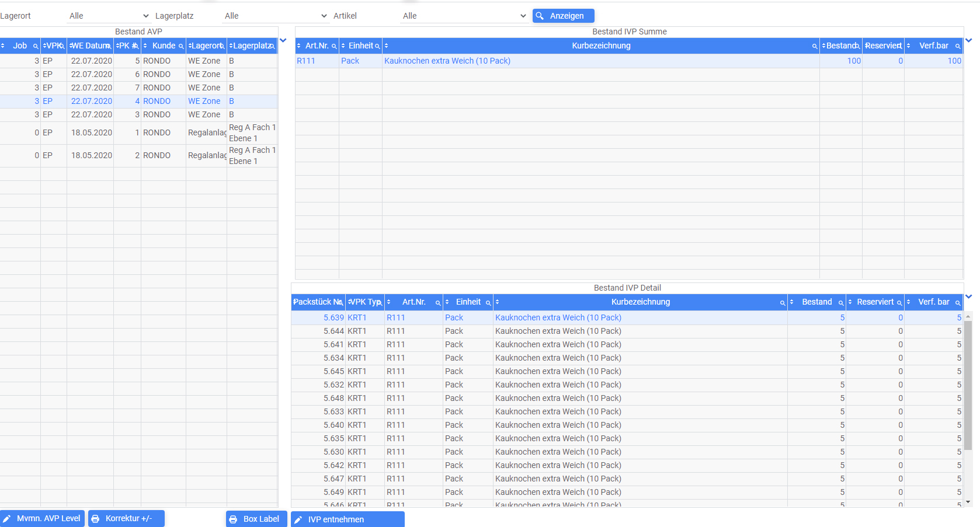Screen dimensions: 980x527
Task: Expand the Bestand IVP Summe panel chevron
Action: [x=968, y=40]
